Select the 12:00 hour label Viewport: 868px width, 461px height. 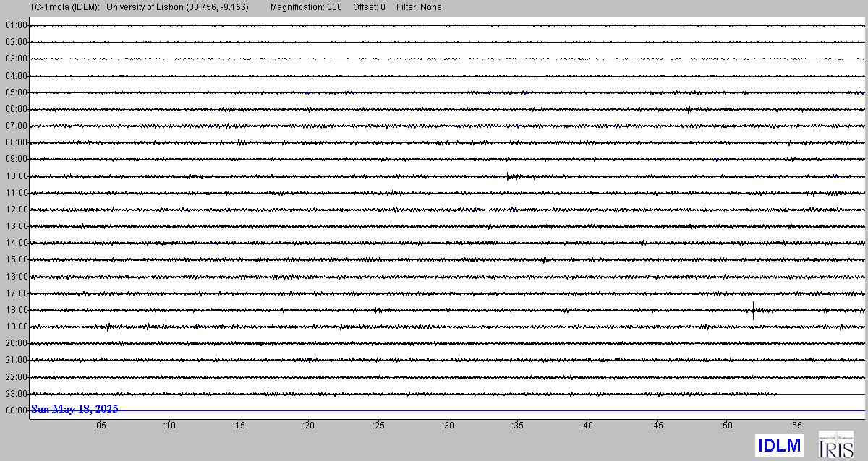[x=16, y=210]
